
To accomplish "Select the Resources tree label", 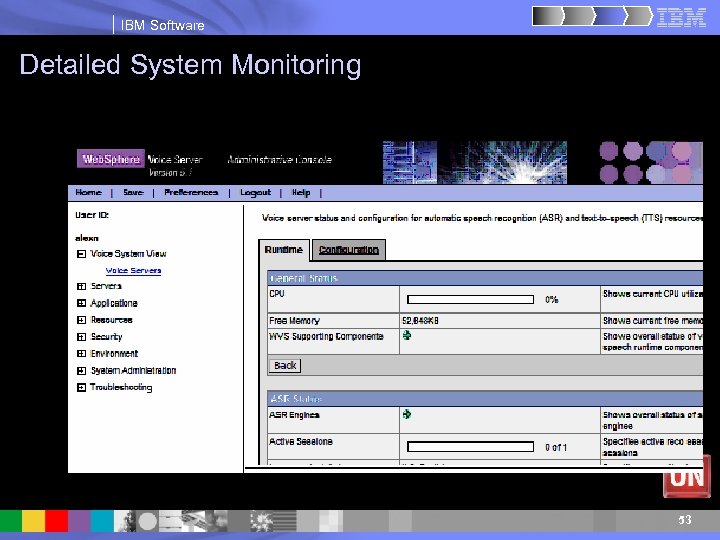I will click(112, 320).
